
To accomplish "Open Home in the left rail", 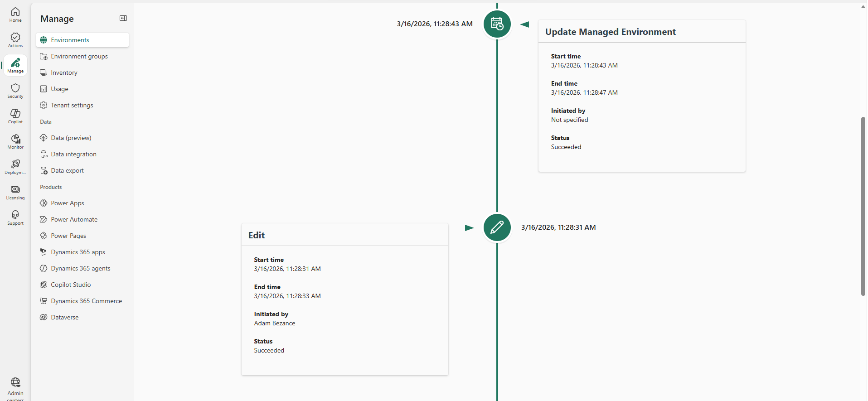I will point(15,14).
